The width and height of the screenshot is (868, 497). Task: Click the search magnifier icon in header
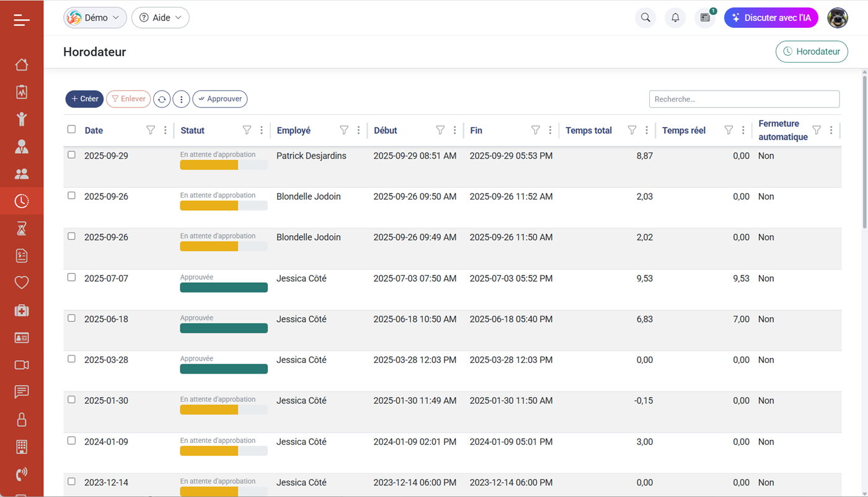pos(645,18)
